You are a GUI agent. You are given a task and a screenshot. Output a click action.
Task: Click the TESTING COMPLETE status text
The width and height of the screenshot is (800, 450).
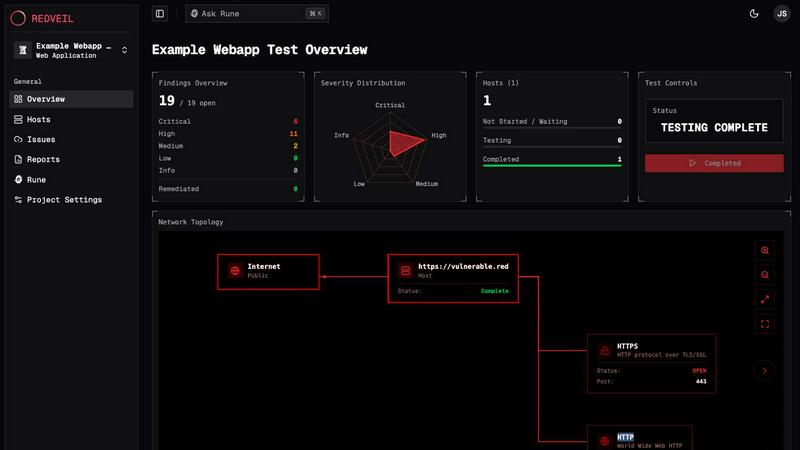pyautogui.click(x=714, y=128)
